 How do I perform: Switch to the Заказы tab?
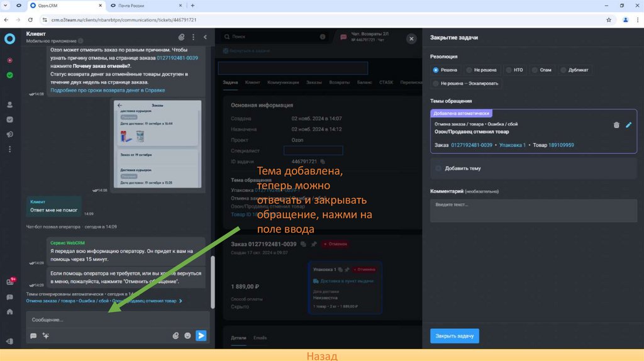(x=314, y=82)
